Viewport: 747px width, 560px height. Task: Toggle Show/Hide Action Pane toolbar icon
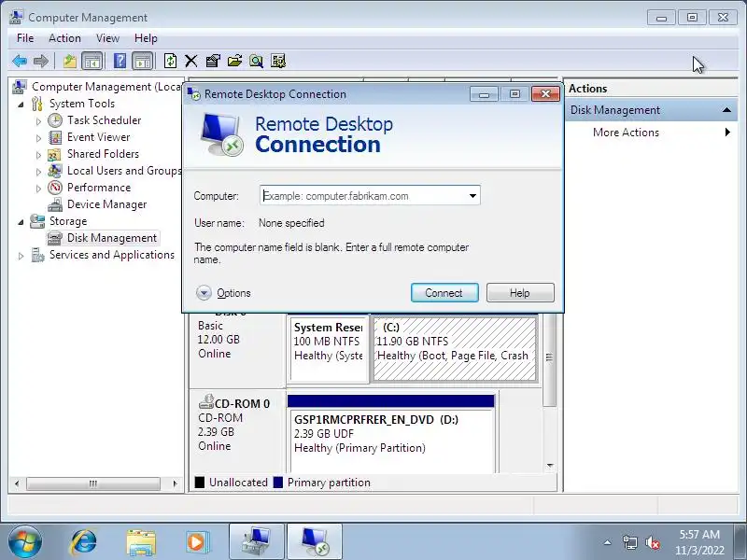coord(143,61)
